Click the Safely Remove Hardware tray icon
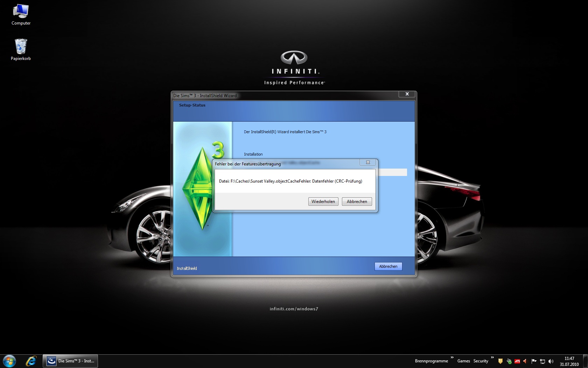The height and width of the screenshot is (368, 588). click(509, 361)
